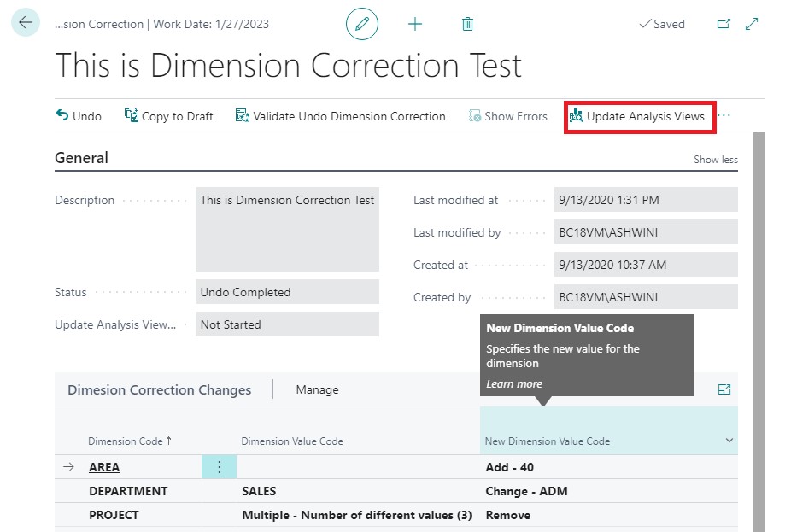Open the more options ellipsis menu
Viewport: 791px width, 532px height.
coord(725,116)
